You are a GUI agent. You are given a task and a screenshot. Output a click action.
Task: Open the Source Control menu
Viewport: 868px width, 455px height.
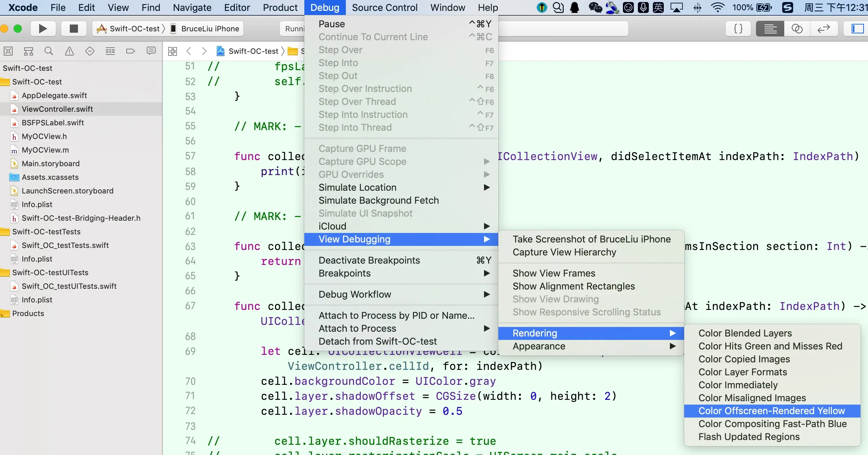click(x=384, y=7)
